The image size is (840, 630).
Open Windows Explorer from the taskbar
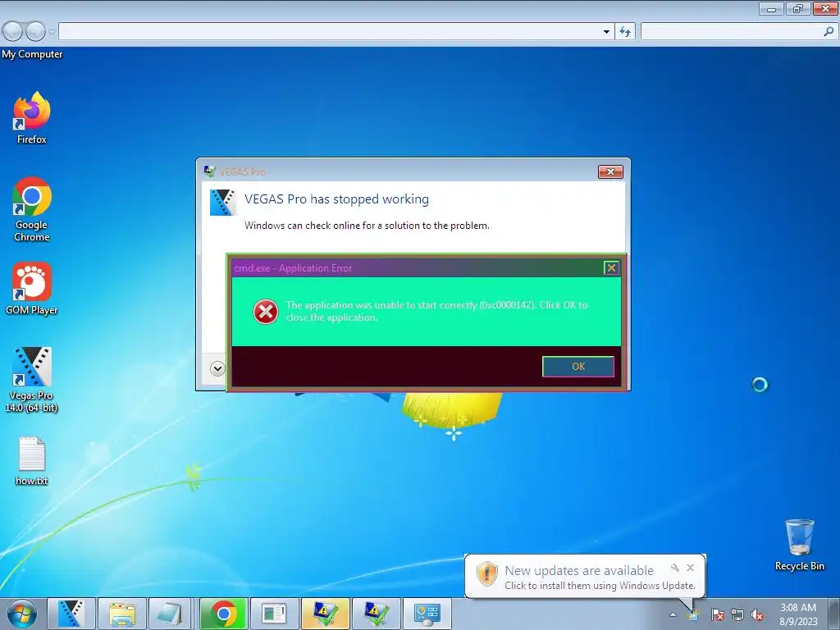coord(121,614)
